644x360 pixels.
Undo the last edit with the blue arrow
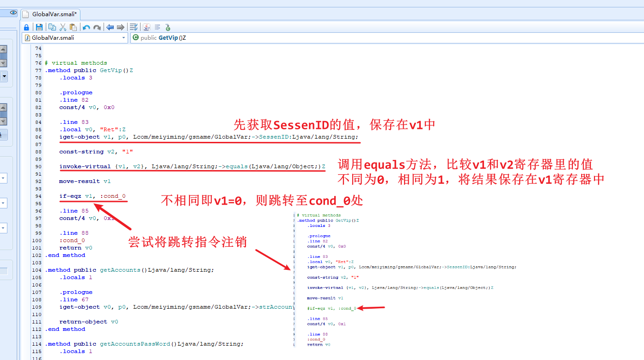point(86,27)
